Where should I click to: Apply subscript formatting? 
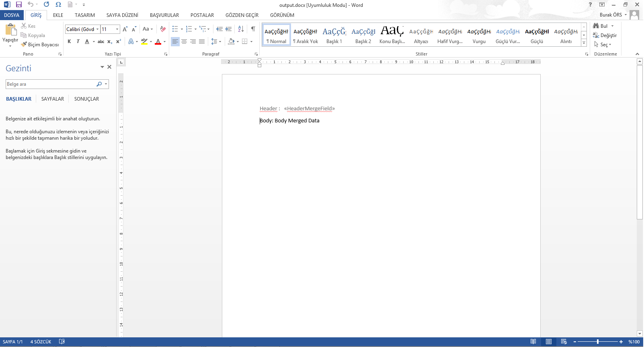110,41
